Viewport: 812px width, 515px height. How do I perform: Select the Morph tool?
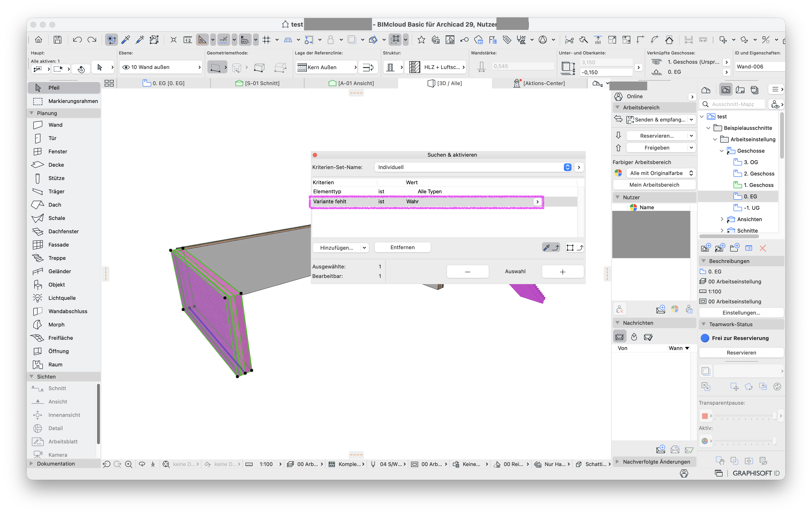pos(64,325)
